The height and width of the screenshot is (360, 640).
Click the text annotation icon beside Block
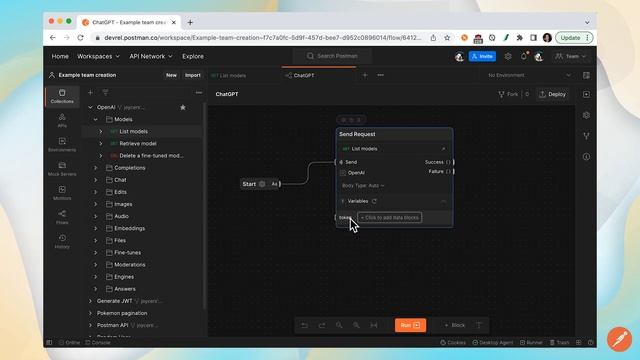(479, 325)
